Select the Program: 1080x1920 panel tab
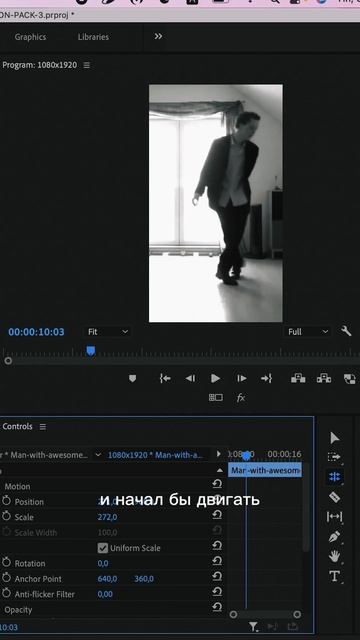 coord(39,65)
